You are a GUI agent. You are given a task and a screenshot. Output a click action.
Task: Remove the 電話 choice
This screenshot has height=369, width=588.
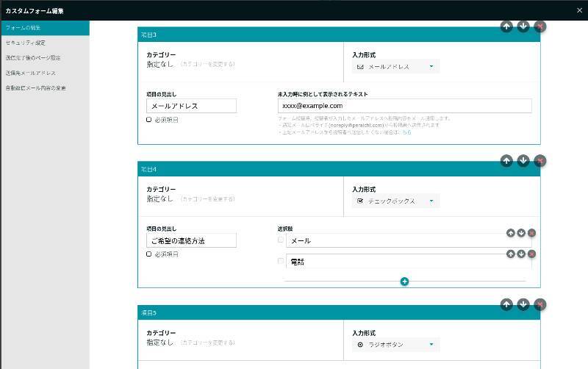pyautogui.click(x=531, y=254)
